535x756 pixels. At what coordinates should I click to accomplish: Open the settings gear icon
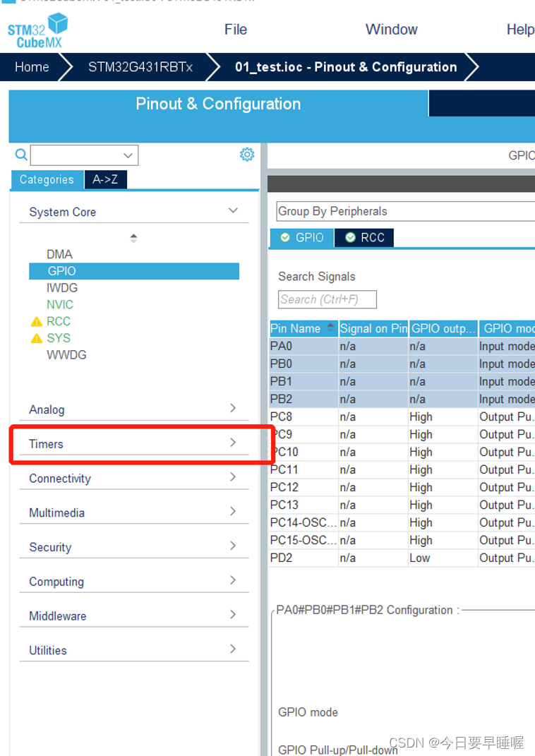pos(247,155)
